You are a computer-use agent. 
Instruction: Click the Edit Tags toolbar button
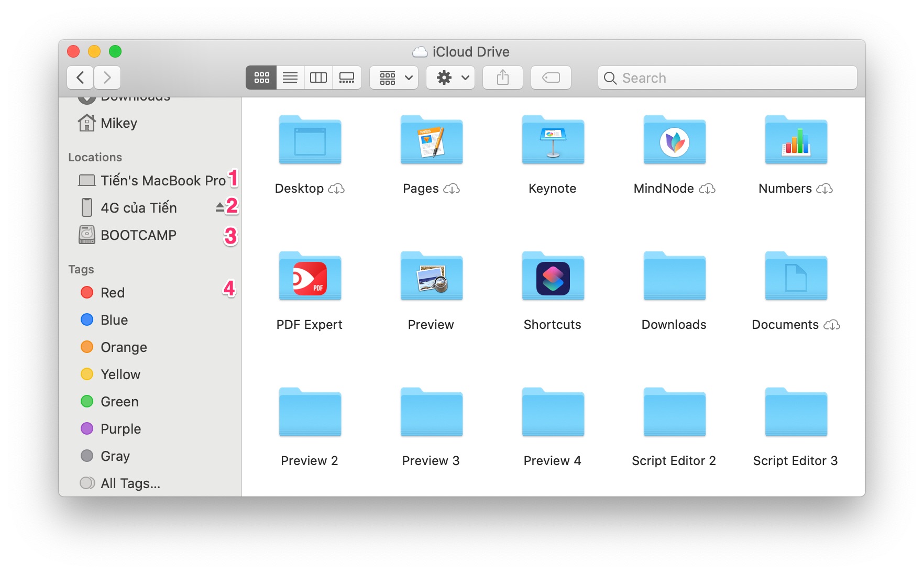pos(551,78)
